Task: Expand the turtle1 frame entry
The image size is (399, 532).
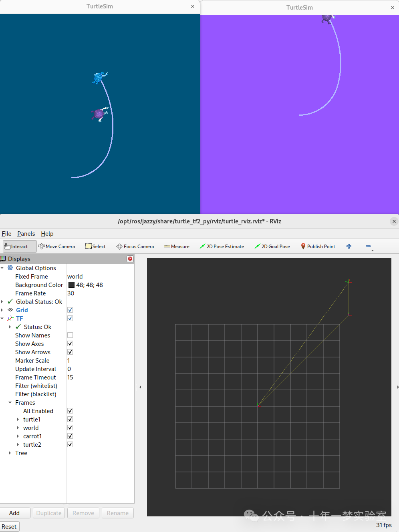Action: (x=18, y=419)
